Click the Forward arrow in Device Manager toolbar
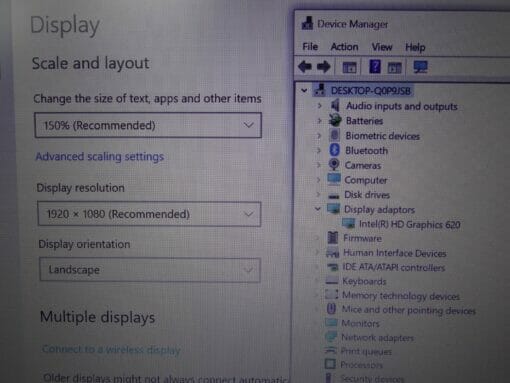 tap(323, 67)
